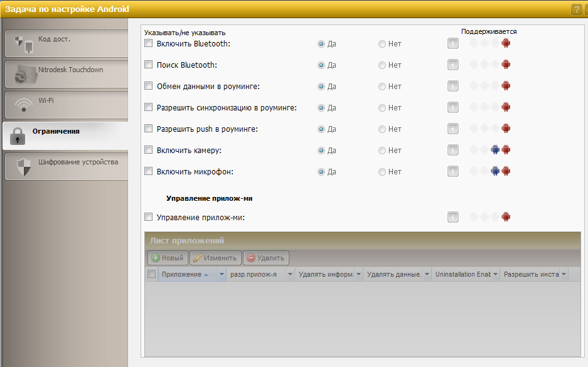Viewport: 588px width, 367px height.
Task: Click blue Android icon in Включить камеру row
Action: click(x=495, y=150)
